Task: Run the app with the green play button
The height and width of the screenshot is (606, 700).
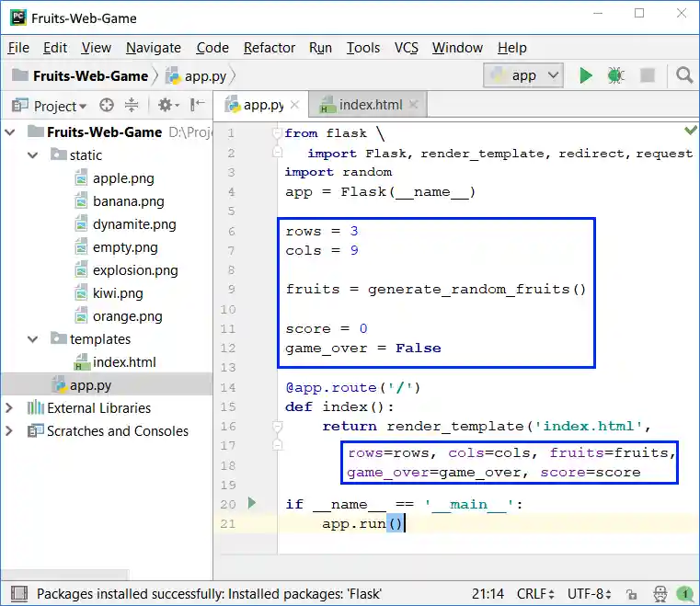Action: pos(586,75)
